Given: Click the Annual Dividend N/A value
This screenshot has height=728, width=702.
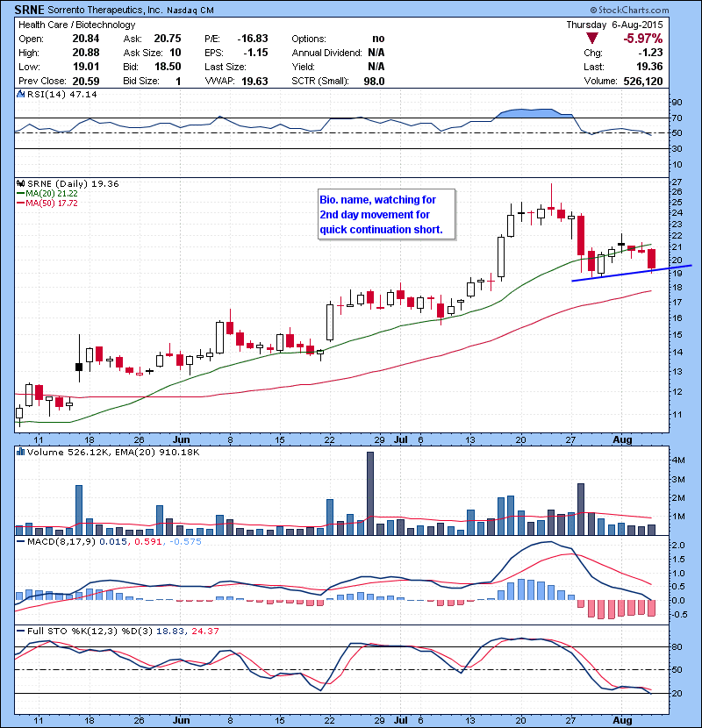Looking at the screenshot, I should tap(376, 53).
